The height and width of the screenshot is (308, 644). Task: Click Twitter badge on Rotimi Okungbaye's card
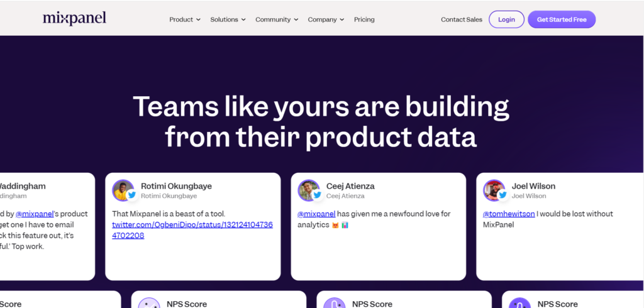tap(132, 195)
